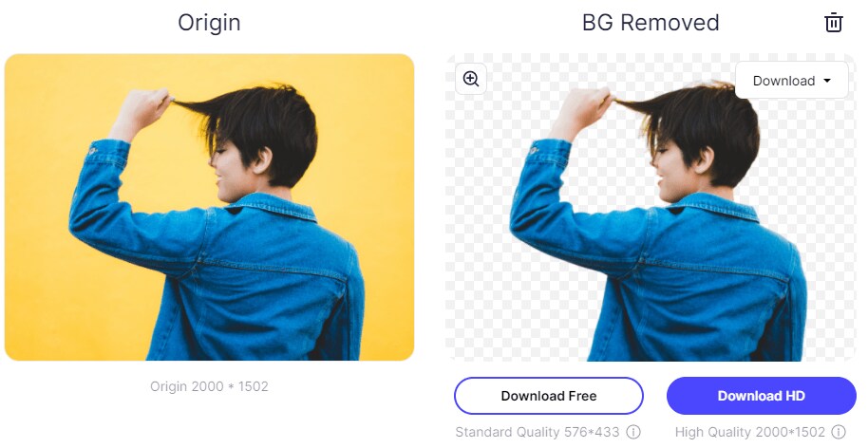Click the Download Free button
This screenshot has width=868, height=448.
point(549,396)
